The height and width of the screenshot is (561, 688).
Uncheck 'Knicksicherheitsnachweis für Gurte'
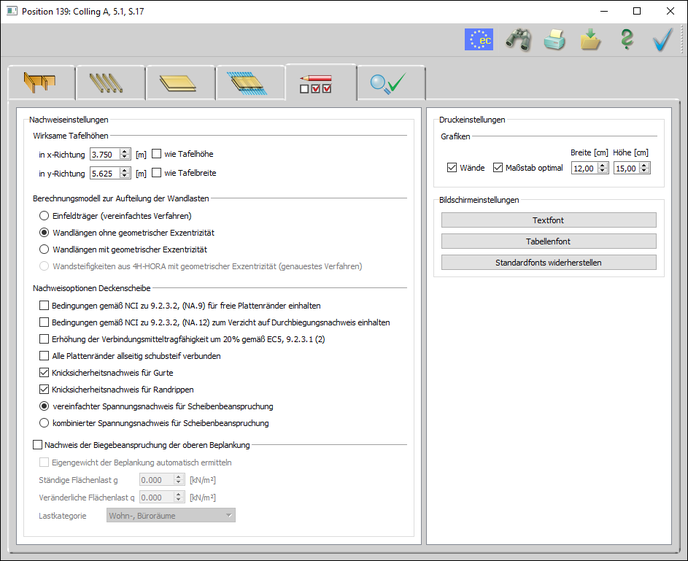44,372
